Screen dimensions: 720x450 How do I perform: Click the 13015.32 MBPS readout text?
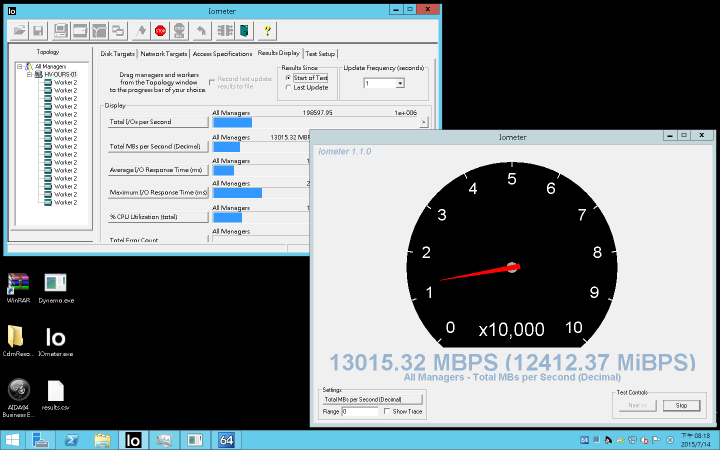(512, 362)
